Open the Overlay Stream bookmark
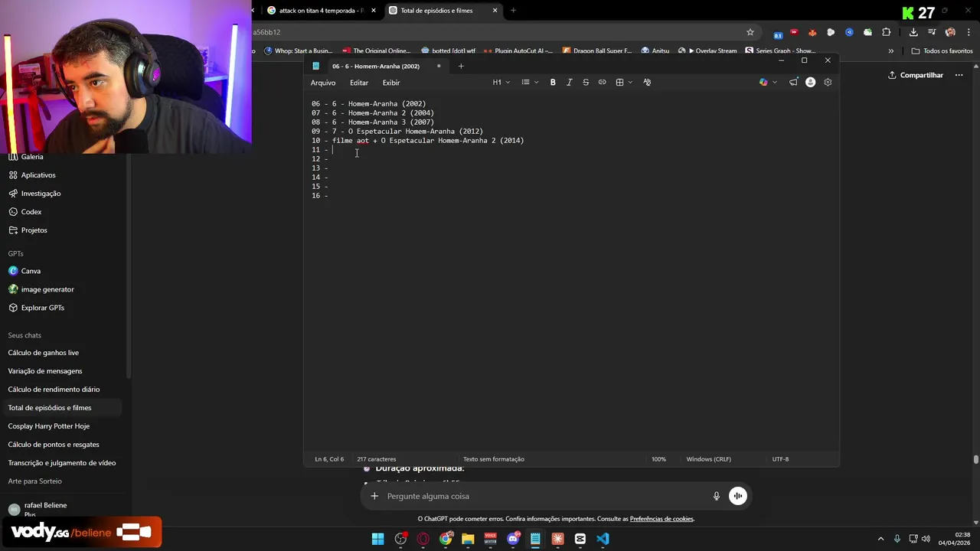The width and height of the screenshot is (980, 551). 707,51
